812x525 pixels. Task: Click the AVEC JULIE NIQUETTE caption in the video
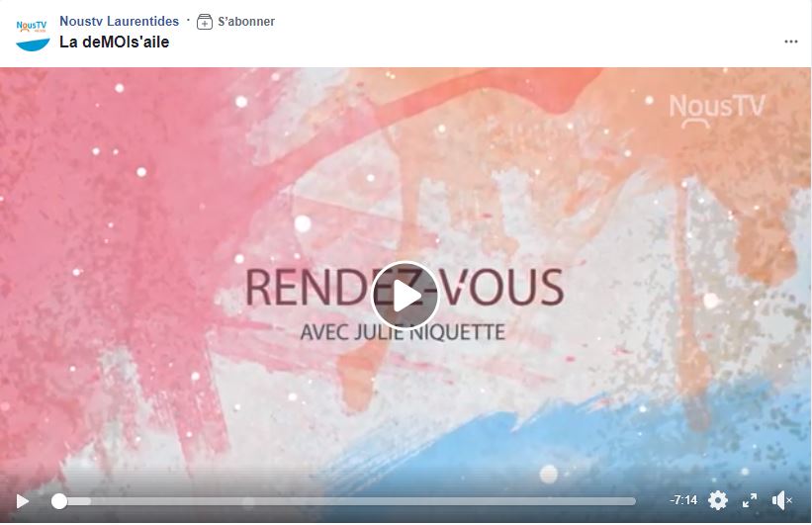[403, 332]
